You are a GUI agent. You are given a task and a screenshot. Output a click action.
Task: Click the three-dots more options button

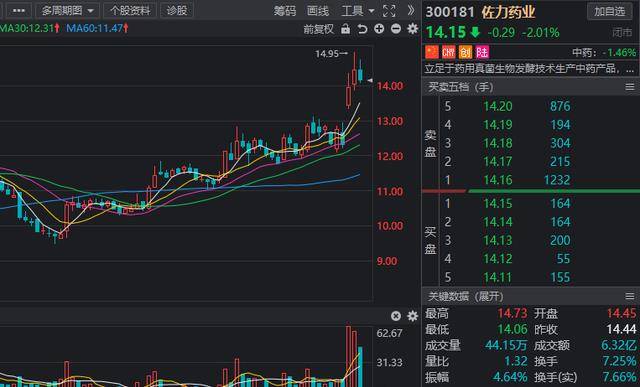19,11
